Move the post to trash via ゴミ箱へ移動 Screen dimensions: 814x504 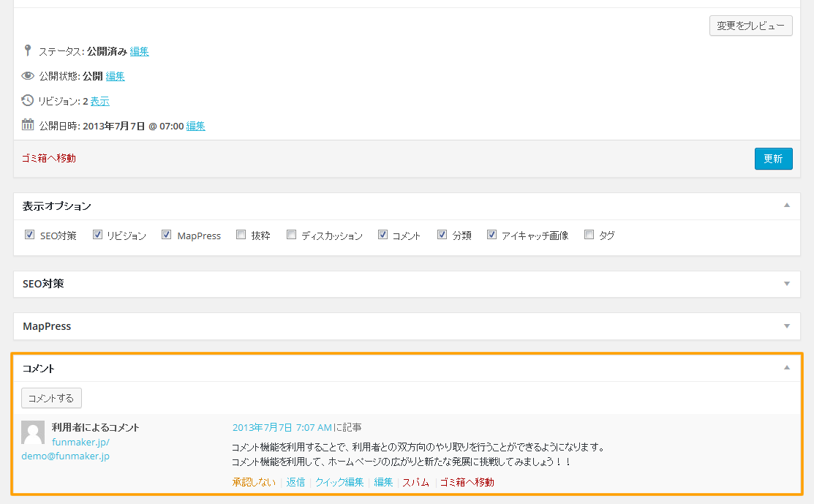click(48, 158)
